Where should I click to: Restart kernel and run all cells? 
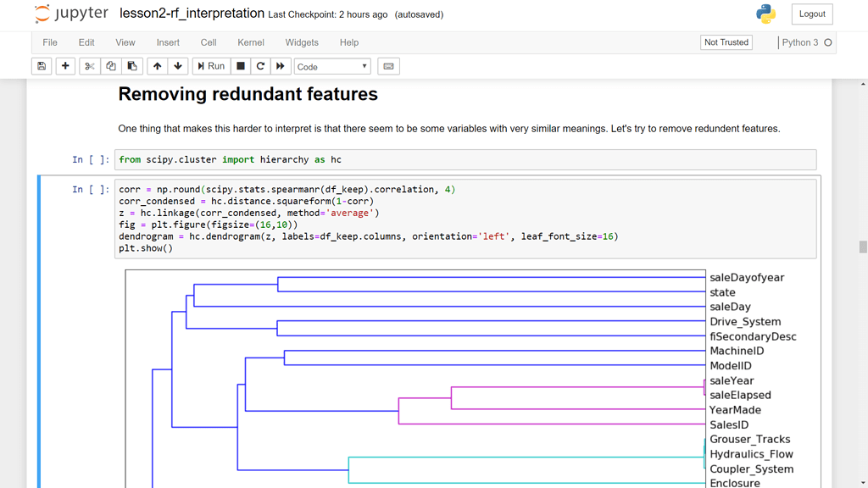281,65
